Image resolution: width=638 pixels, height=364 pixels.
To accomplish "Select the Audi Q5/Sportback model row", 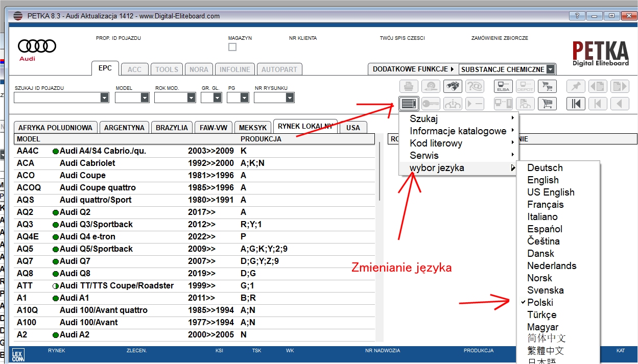I will pos(96,249).
